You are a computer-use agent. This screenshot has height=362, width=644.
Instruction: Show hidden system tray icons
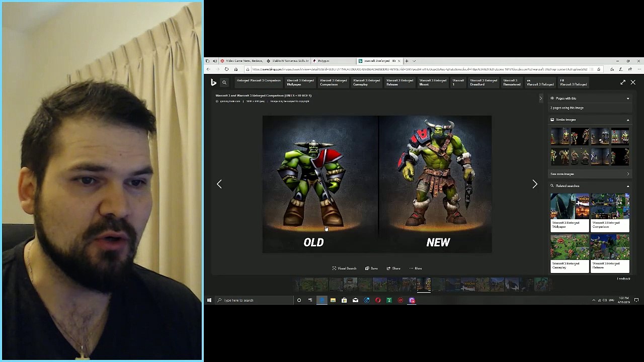pos(594,300)
